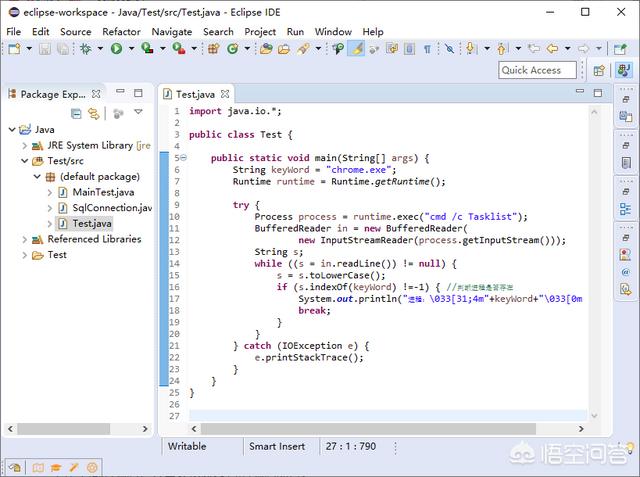Click the Open Task folder icon

pos(284,49)
